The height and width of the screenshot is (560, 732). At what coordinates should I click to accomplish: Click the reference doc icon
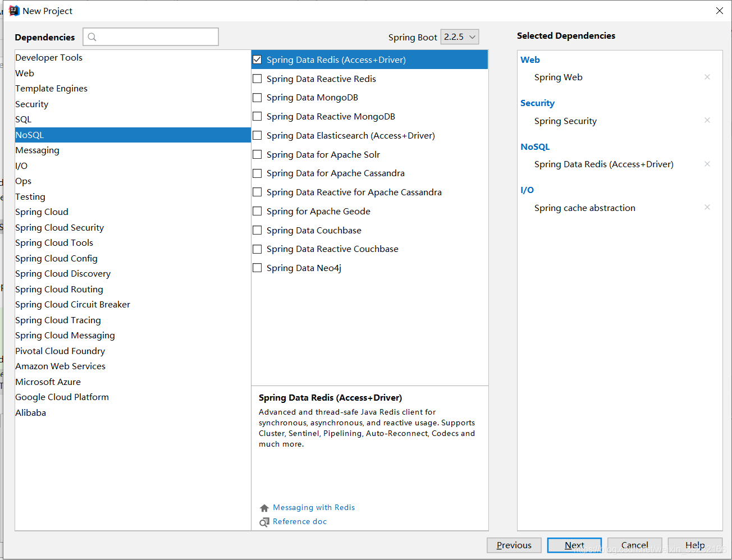[x=264, y=522]
